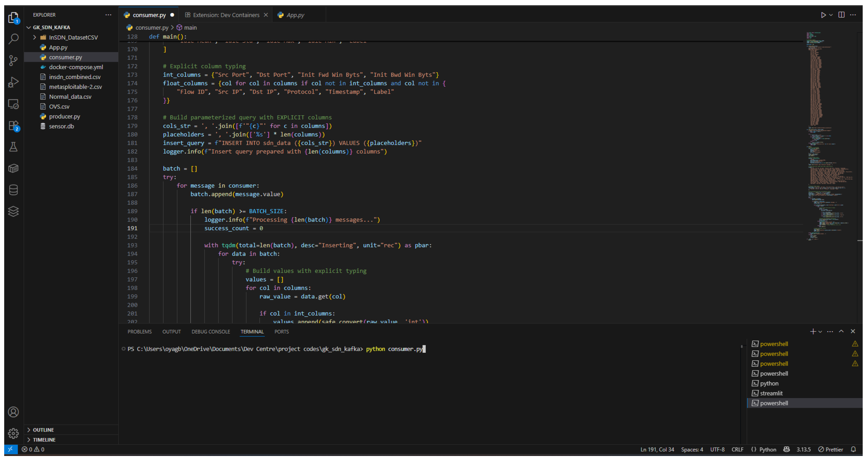Open the Search view in activity bar
The height and width of the screenshot is (461, 868).
[x=13, y=39]
